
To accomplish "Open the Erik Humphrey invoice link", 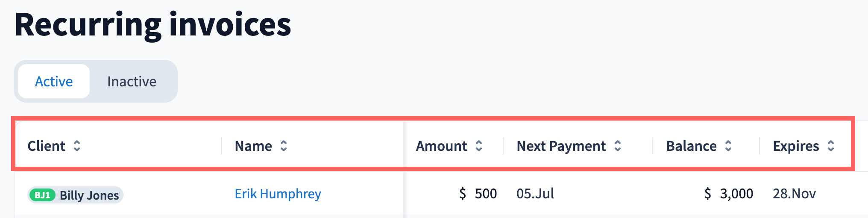I will tap(278, 194).
